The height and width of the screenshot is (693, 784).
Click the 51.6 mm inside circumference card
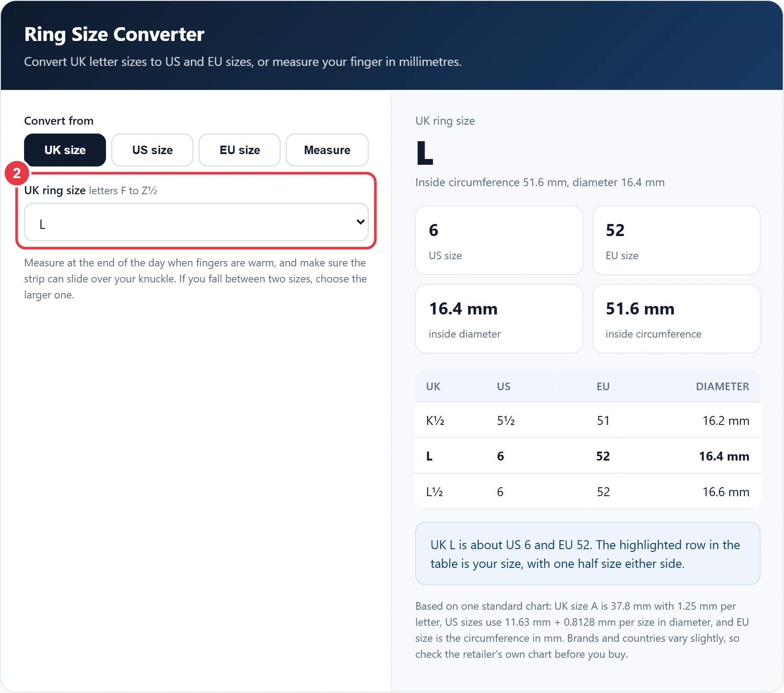pyautogui.click(x=676, y=319)
